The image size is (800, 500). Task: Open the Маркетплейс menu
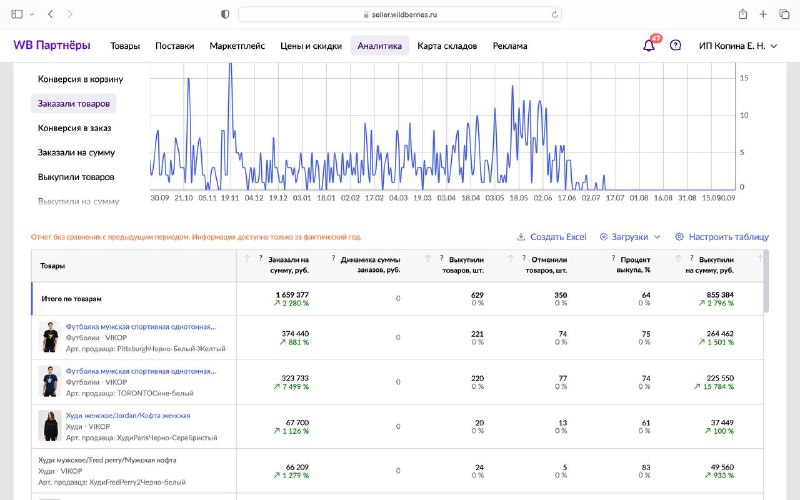pos(237,46)
